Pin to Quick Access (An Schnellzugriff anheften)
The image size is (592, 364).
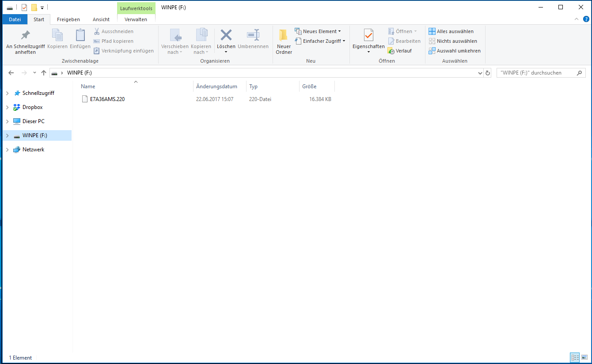click(25, 42)
